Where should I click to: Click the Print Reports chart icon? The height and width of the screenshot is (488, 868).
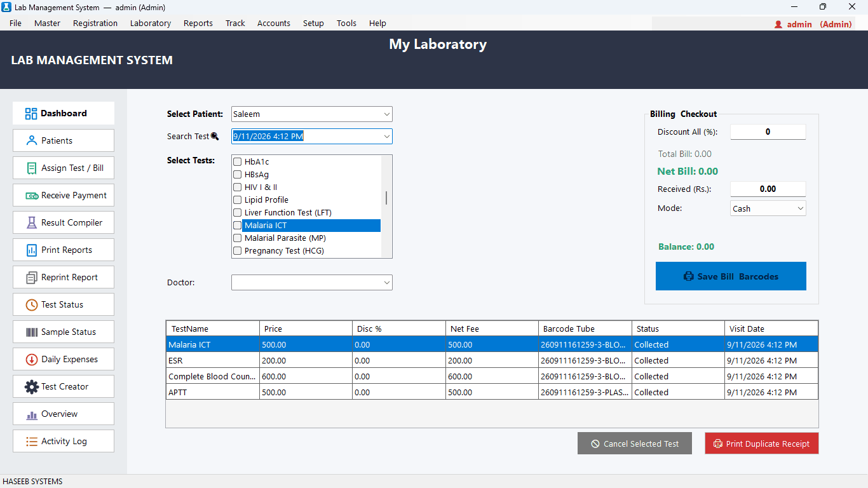point(31,250)
